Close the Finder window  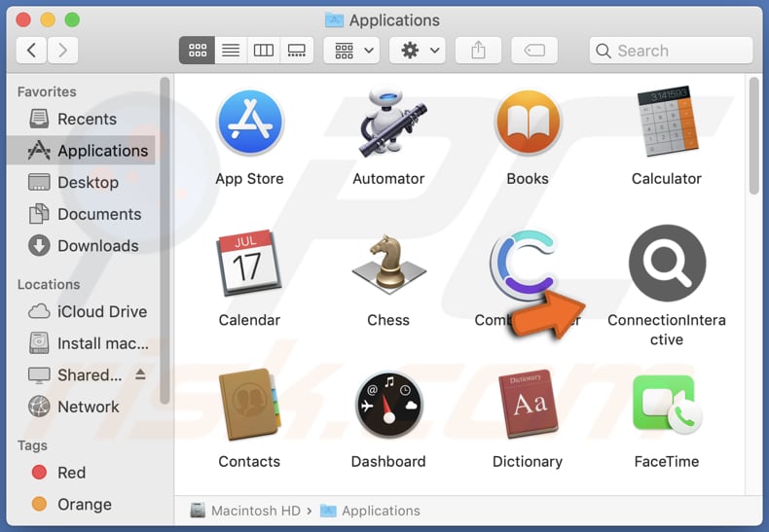[23, 20]
